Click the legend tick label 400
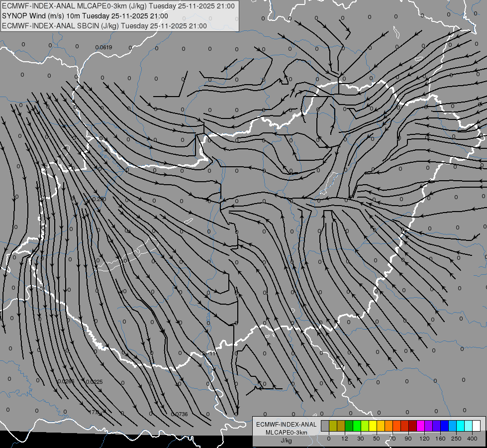This screenshot has height=448, width=487. (x=472, y=439)
